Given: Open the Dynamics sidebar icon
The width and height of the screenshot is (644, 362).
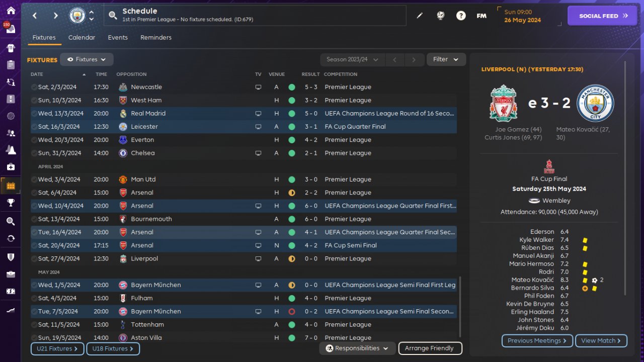Looking at the screenshot, I should tap(11, 82).
